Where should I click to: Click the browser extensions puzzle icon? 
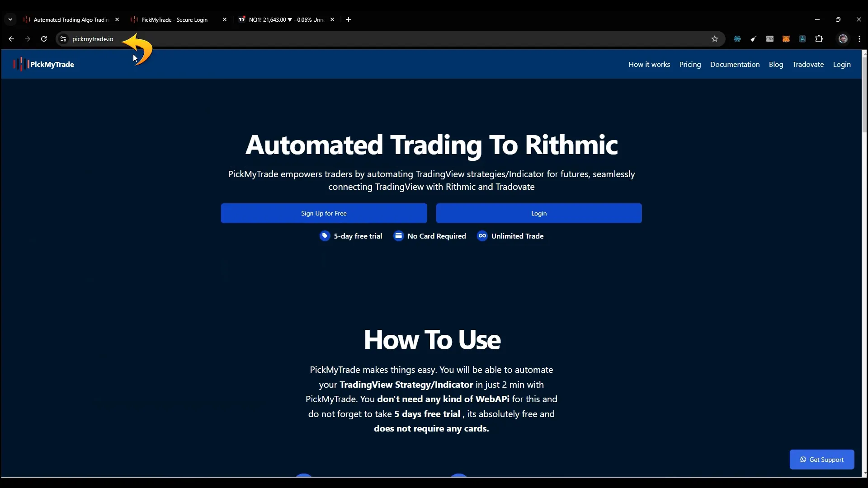[x=819, y=39]
